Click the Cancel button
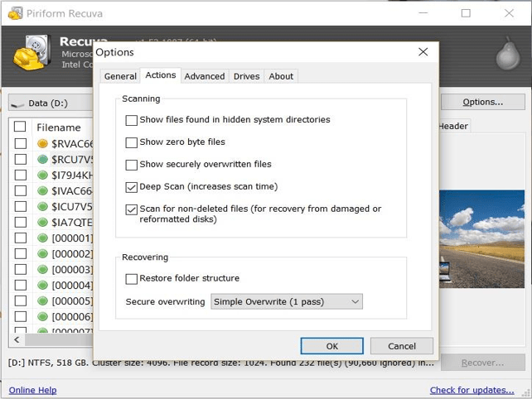 point(402,346)
